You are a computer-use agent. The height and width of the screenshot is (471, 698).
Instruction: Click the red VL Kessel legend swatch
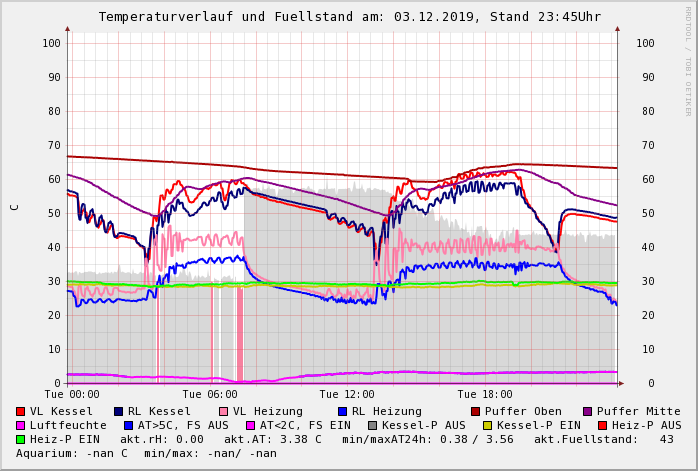[x=21, y=411]
